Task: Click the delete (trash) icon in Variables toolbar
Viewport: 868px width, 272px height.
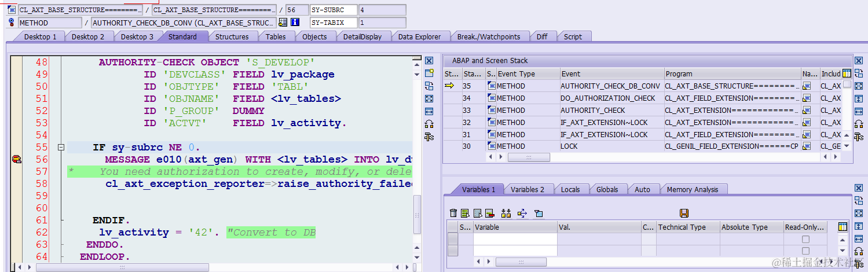Action: click(x=453, y=214)
